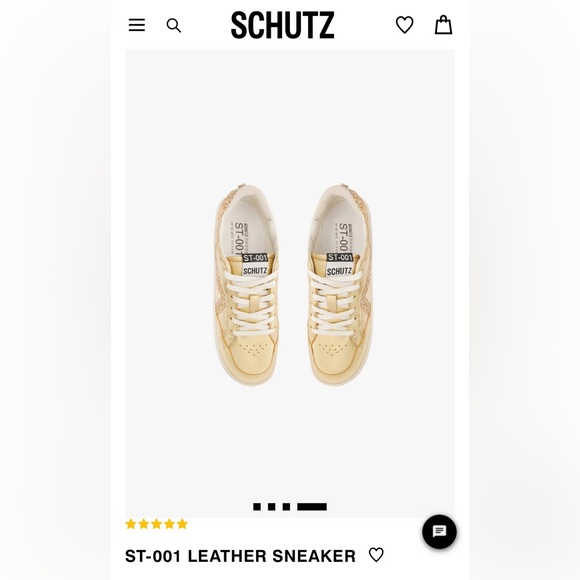Screen dimensions: 580x580
Task: Open the search magnifier icon
Action: (174, 26)
